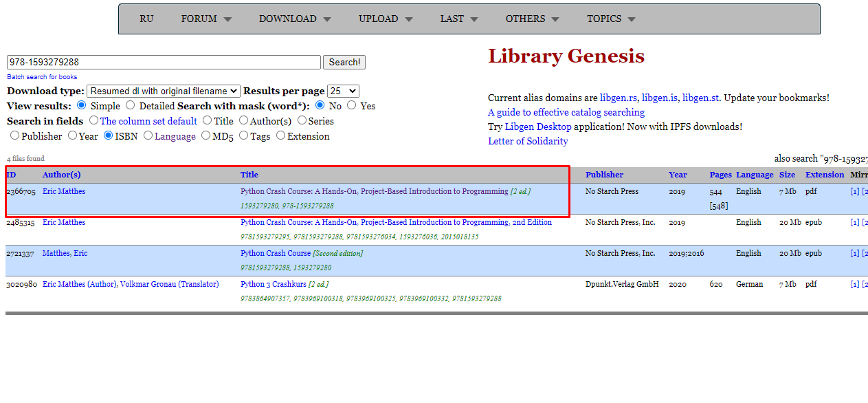Open Python 3 Crashkurs title link
The image size is (868, 403).
click(285, 284)
